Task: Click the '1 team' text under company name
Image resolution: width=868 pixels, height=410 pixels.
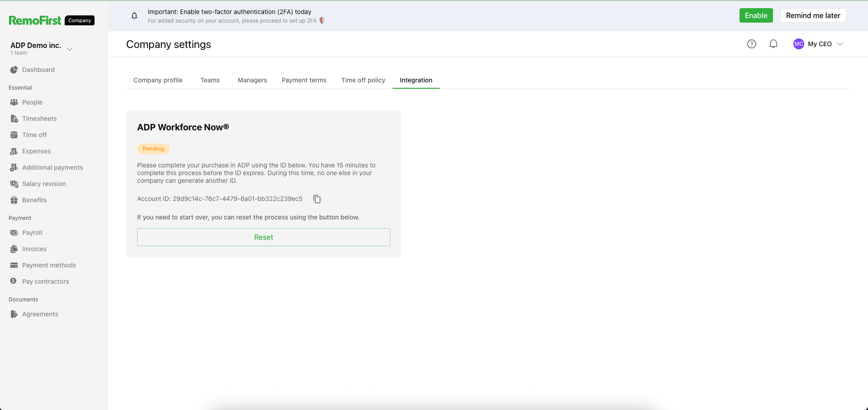Action: click(x=19, y=53)
